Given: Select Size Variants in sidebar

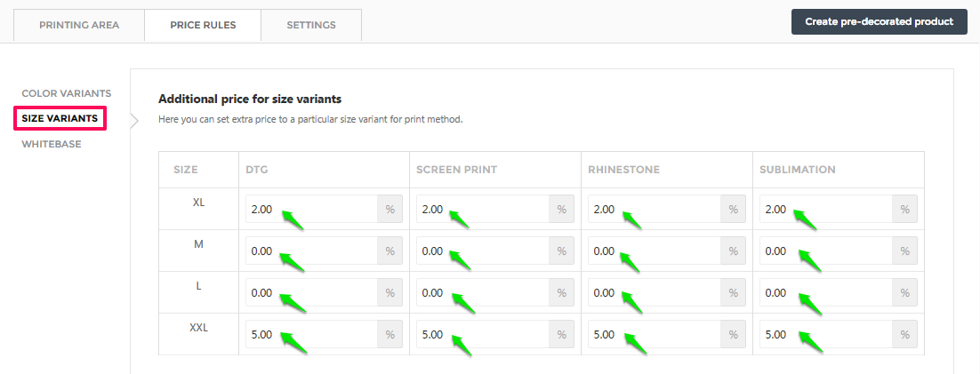Looking at the screenshot, I should 60,118.
